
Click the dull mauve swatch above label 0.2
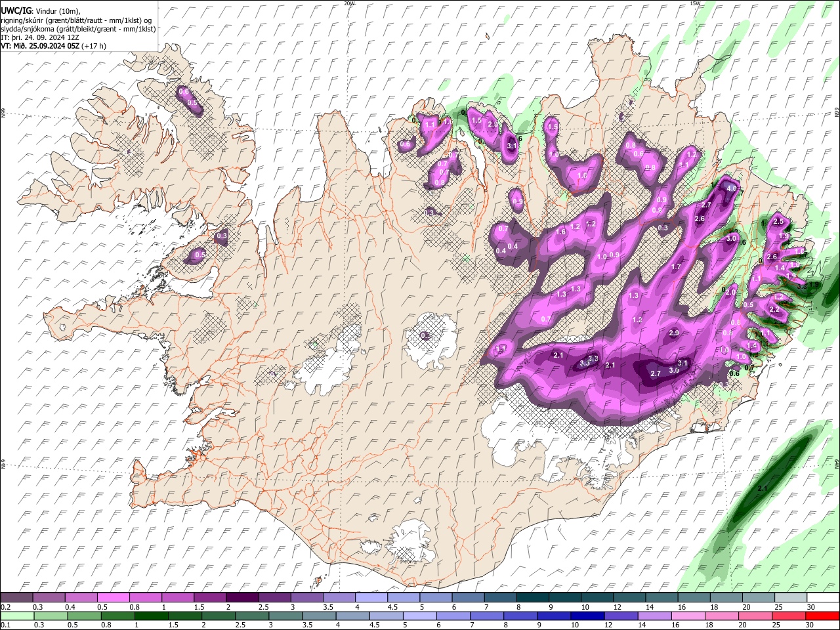coord(18,597)
